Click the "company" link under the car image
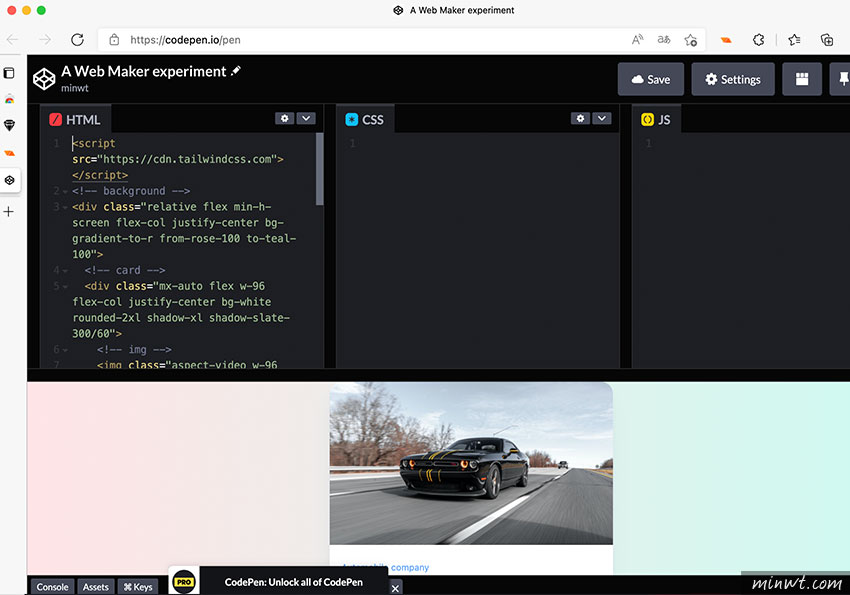The width and height of the screenshot is (850, 595). coord(410,567)
